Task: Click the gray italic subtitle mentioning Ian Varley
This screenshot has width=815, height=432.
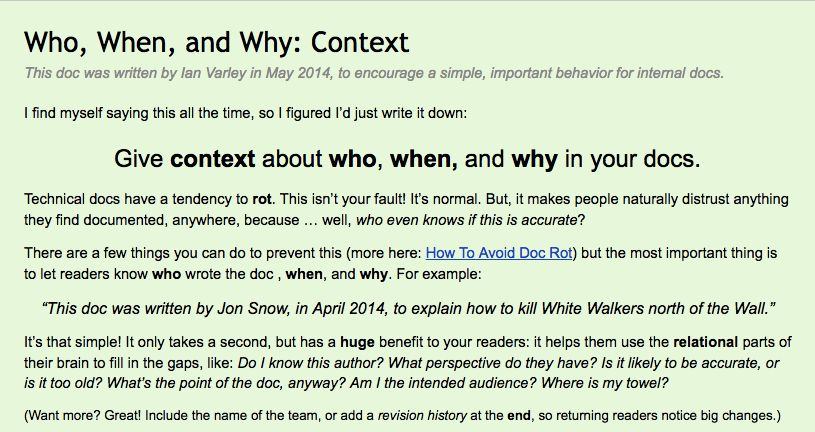Action: click(x=374, y=73)
